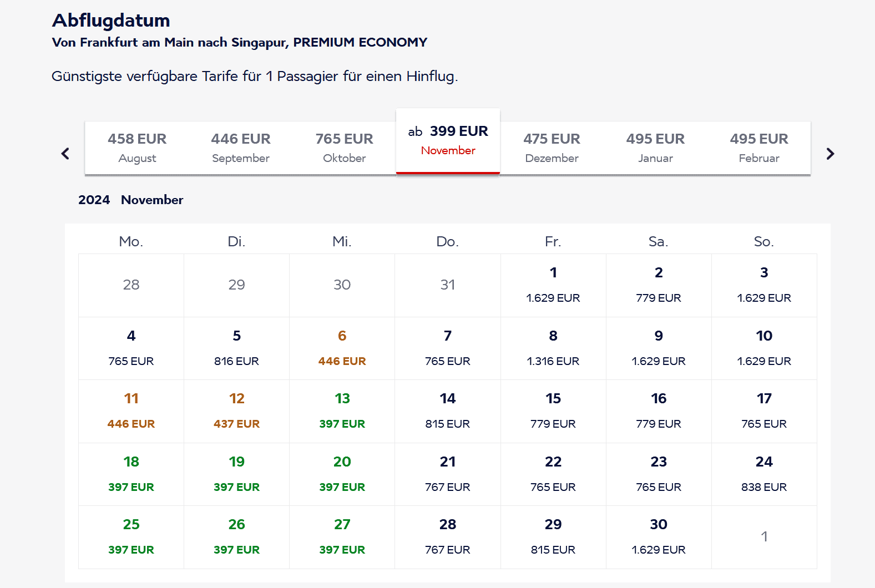Choose the Februar 495 EUR tab
Viewport: 875px width, 588px height.
758,148
